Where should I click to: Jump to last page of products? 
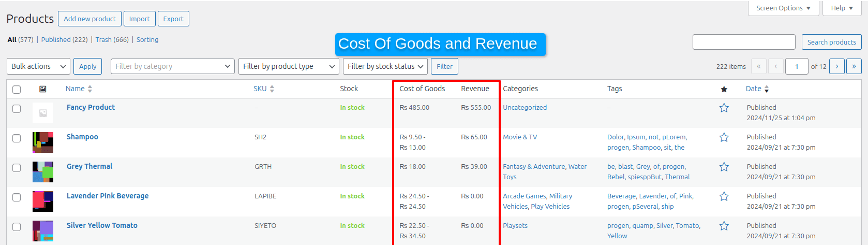pyautogui.click(x=854, y=66)
